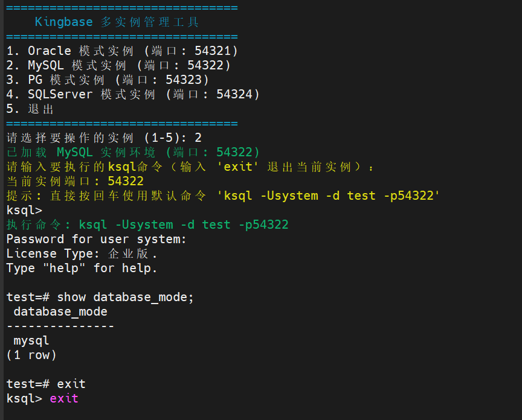Viewport: 522px width, 420px height.
Task: Click the MySQL mode instance menu line
Action: pyautogui.click(x=118, y=66)
